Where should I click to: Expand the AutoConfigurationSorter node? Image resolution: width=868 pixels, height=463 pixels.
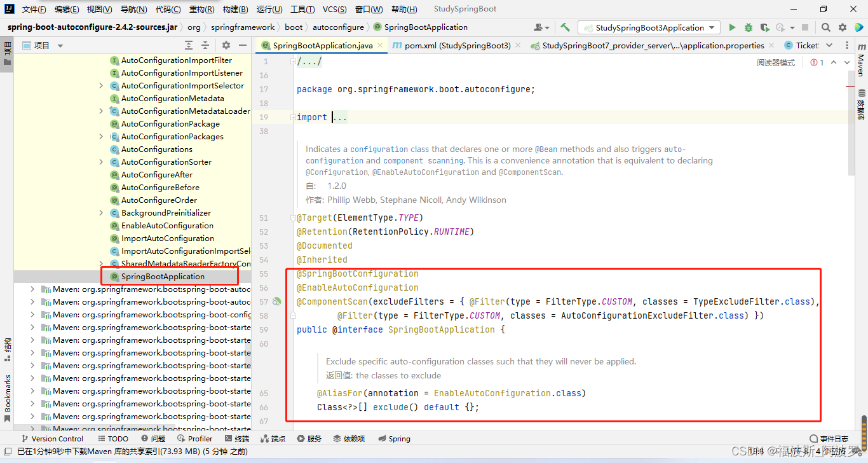pos(101,162)
